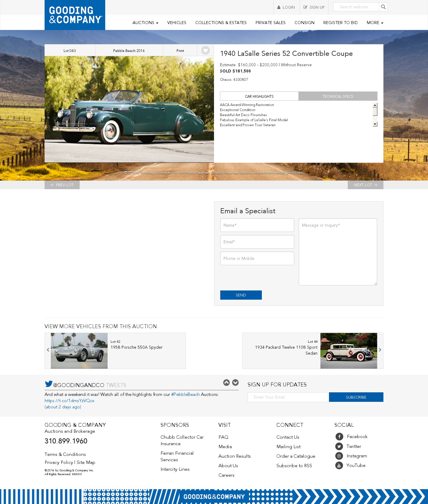Click the highlights scrollbar thumb
The width and height of the screenshot is (428, 504).
click(375, 111)
